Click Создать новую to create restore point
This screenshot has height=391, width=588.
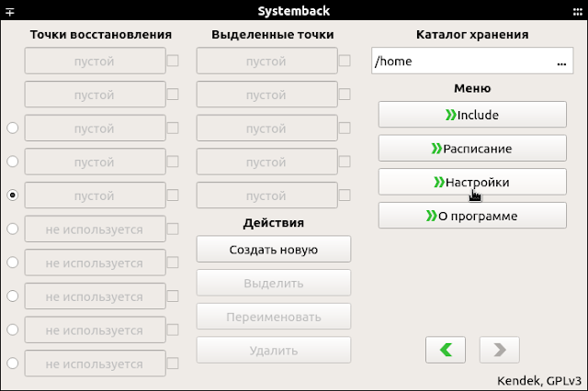click(x=274, y=249)
